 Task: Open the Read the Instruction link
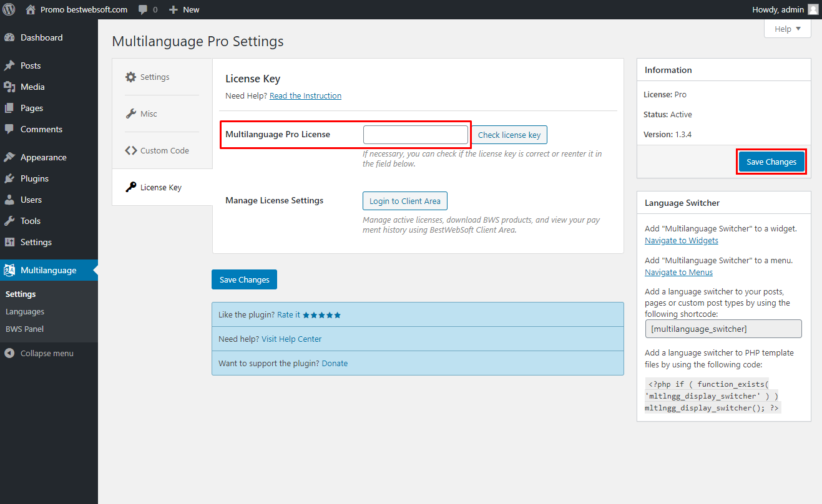pyautogui.click(x=305, y=95)
